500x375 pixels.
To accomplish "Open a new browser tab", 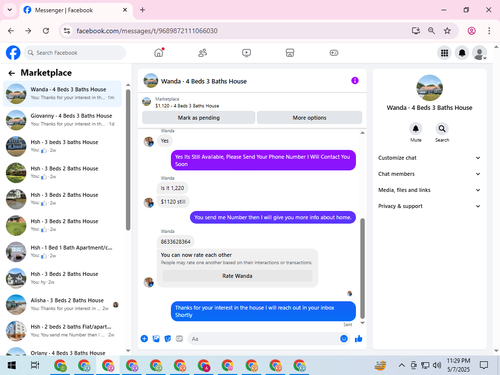I will [142, 10].
